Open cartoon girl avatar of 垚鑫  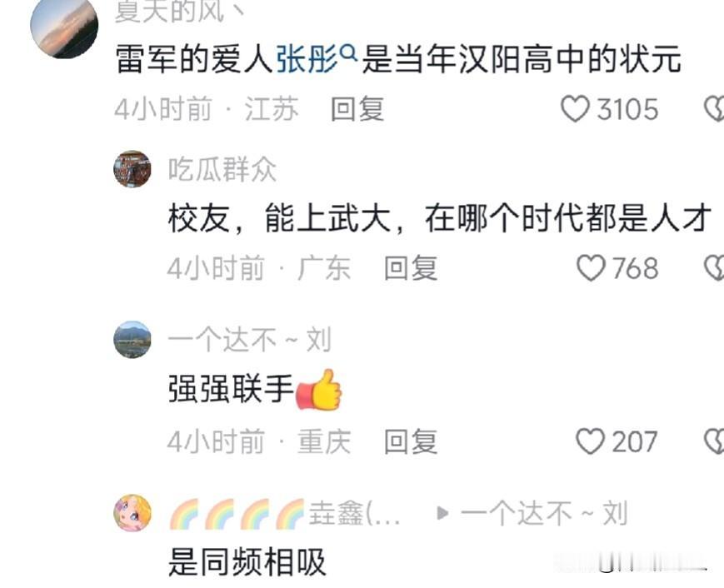(132, 513)
